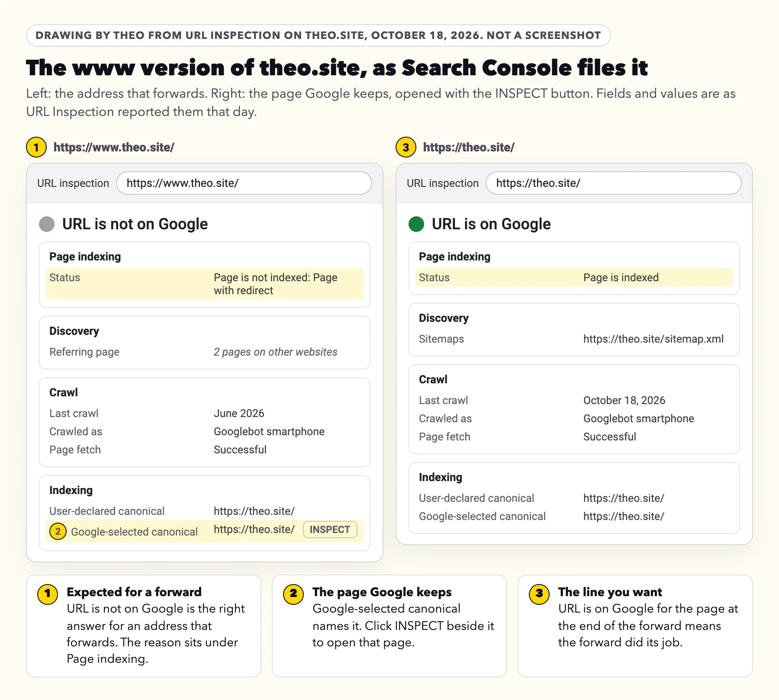Click the Last crawl value 'October 18, 2026'
Image resolution: width=779 pixels, height=700 pixels.
624,400
